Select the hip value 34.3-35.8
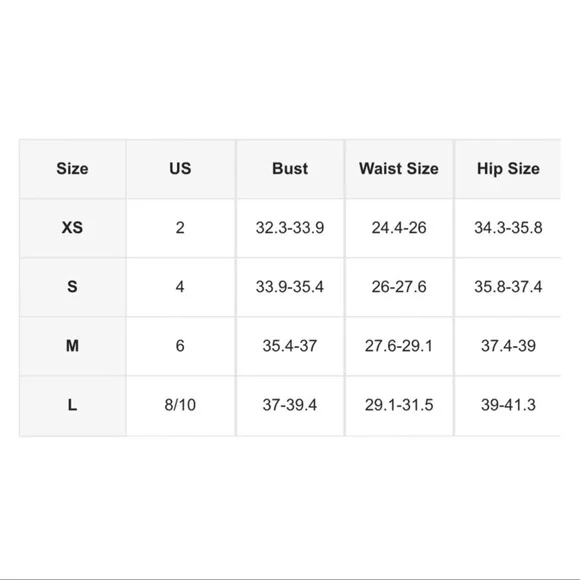 coord(508,227)
